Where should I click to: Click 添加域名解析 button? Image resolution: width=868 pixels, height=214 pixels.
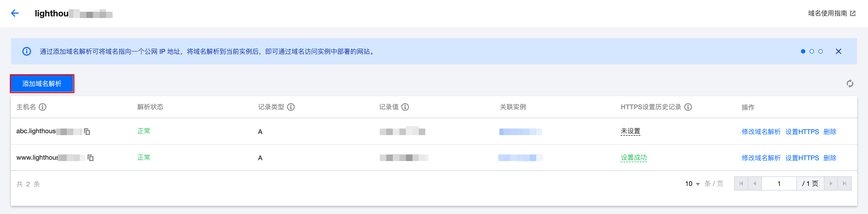point(42,84)
